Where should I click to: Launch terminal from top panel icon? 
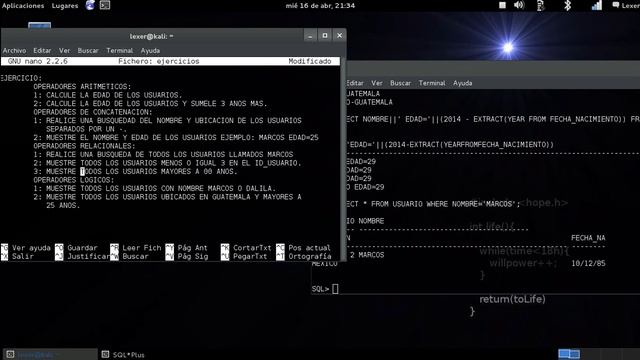[x=105, y=5]
